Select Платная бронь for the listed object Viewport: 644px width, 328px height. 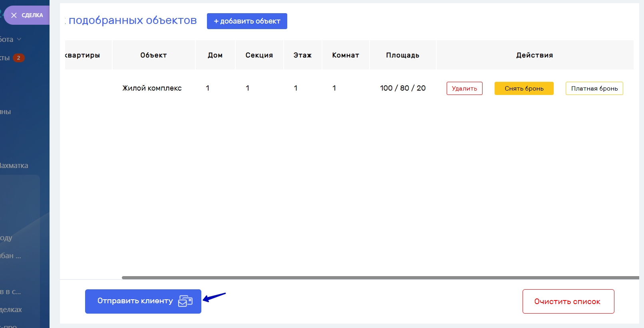(x=594, y=89)
